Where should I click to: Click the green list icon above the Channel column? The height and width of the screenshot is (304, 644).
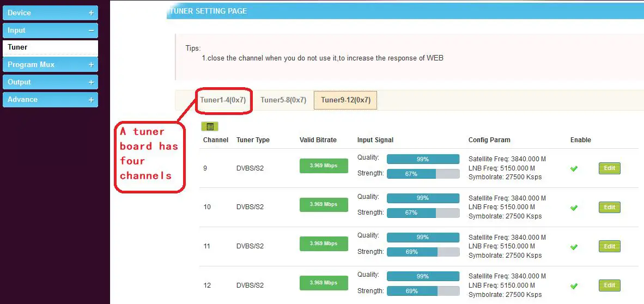209,126
